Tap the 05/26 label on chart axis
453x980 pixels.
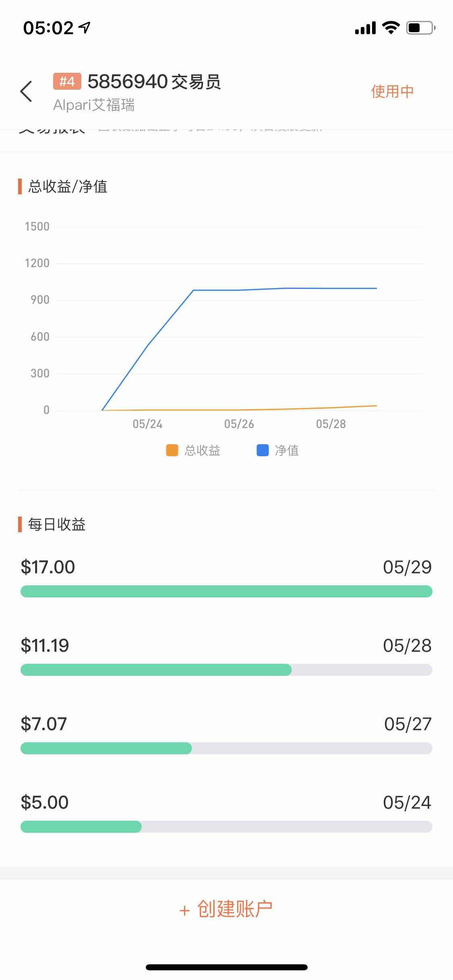point(239,424)
